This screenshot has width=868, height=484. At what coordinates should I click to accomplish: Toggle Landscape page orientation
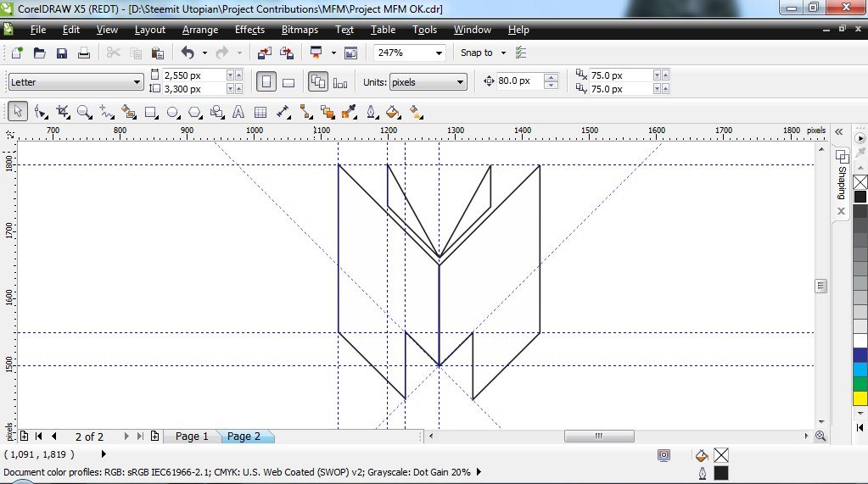click(x=288, y=82)
